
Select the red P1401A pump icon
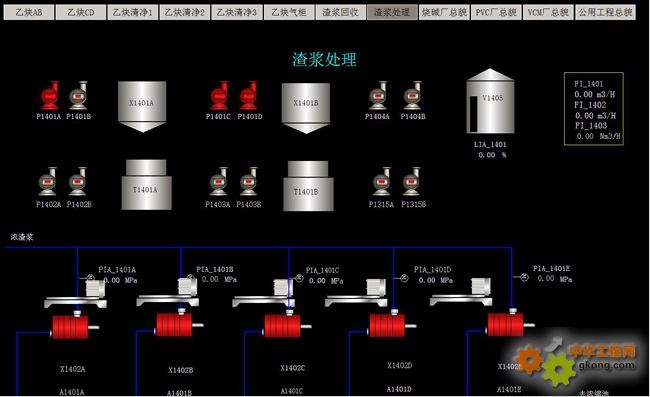[x=50, y=96]
